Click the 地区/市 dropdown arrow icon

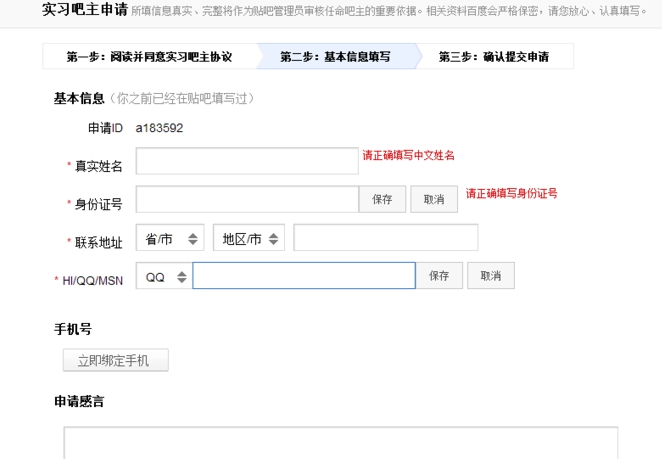[273, 239]
